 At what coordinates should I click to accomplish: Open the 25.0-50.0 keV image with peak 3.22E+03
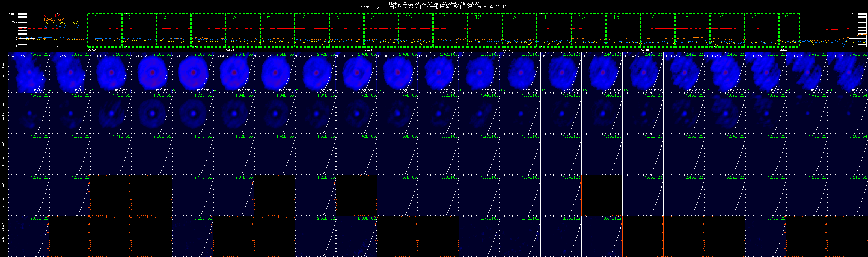tap(725, 195)
